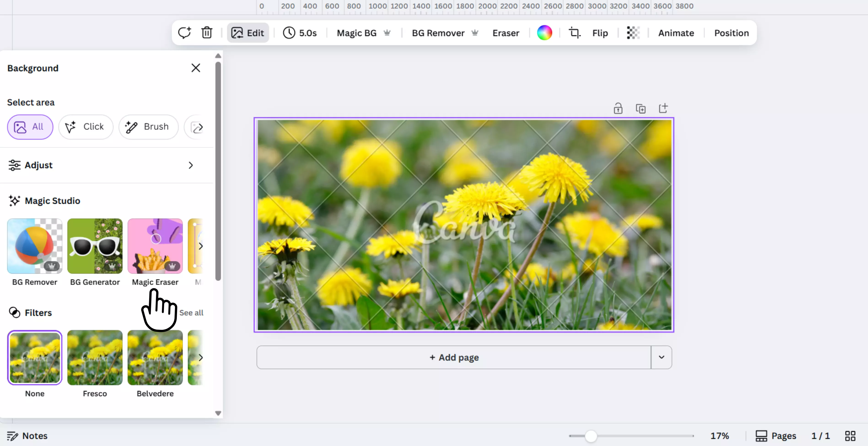Apply the Fresco filter thumbnail

point(95,358)
